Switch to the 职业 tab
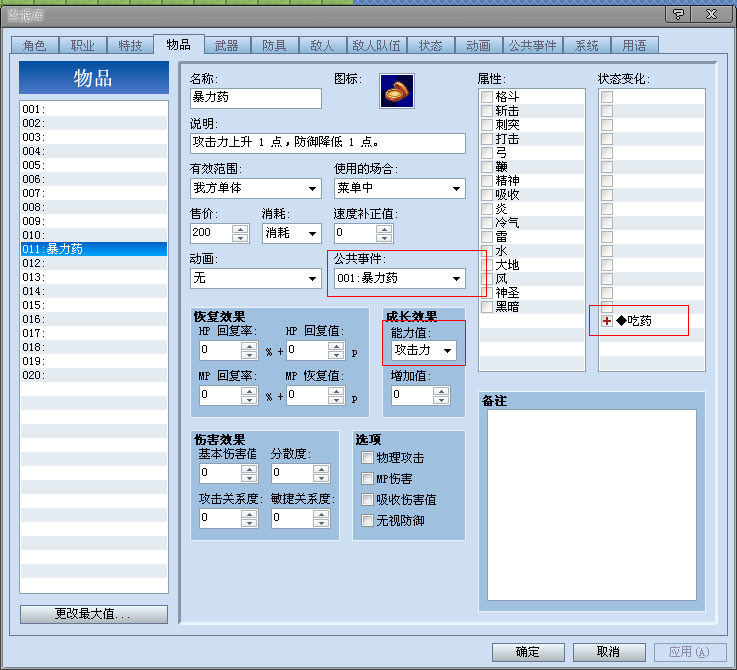737x670 pixels. click(82, 46)
